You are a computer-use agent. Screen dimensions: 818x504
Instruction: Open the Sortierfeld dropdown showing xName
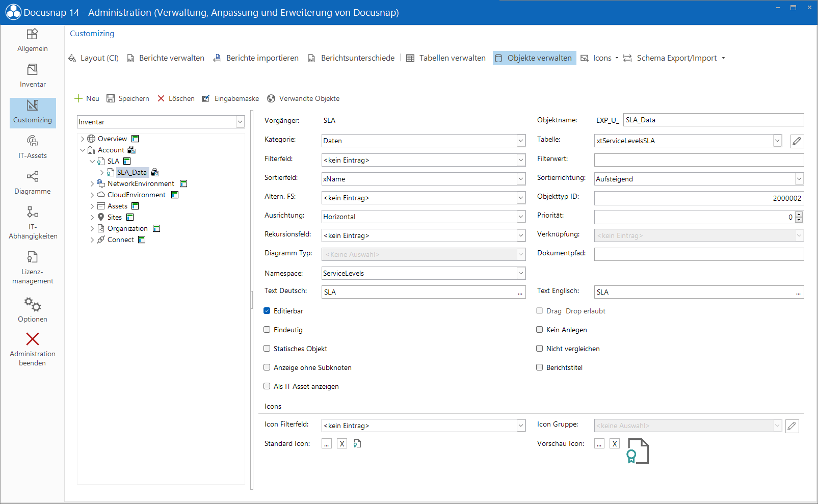521,179
